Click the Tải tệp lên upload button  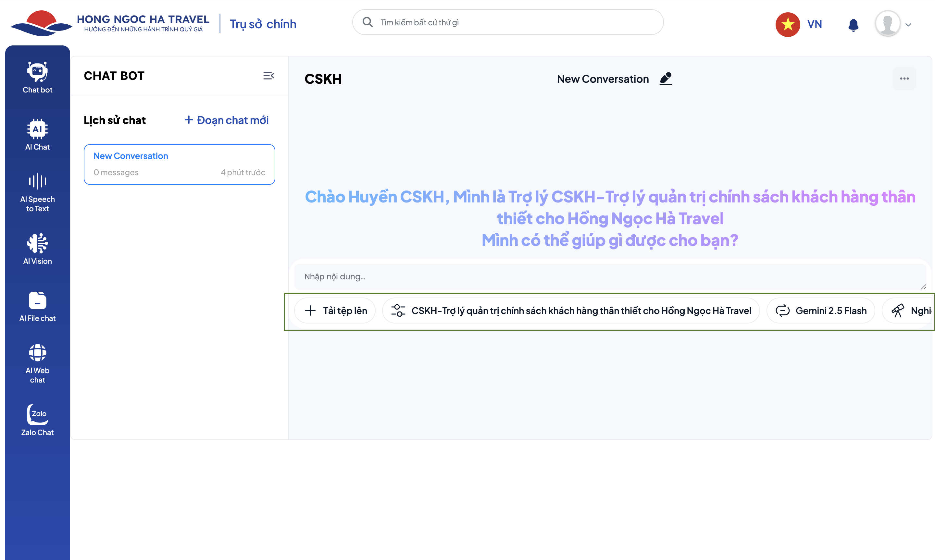(335, 310)
